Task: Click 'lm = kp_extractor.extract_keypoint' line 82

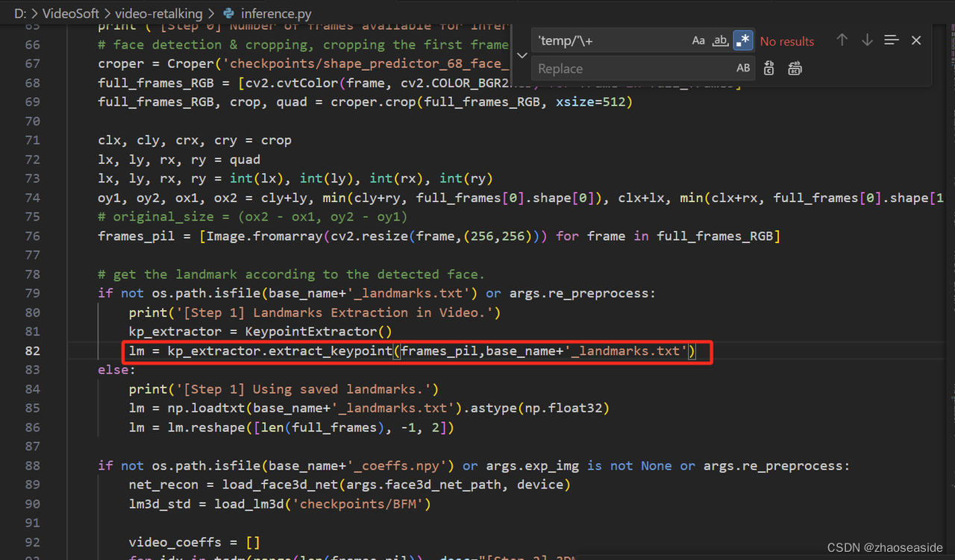Action: click(412, 350)
